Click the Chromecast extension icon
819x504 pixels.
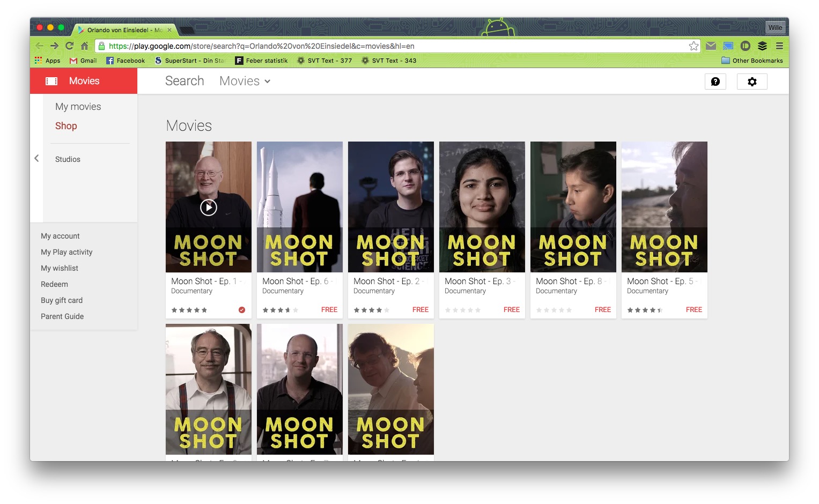pos(728,46)
